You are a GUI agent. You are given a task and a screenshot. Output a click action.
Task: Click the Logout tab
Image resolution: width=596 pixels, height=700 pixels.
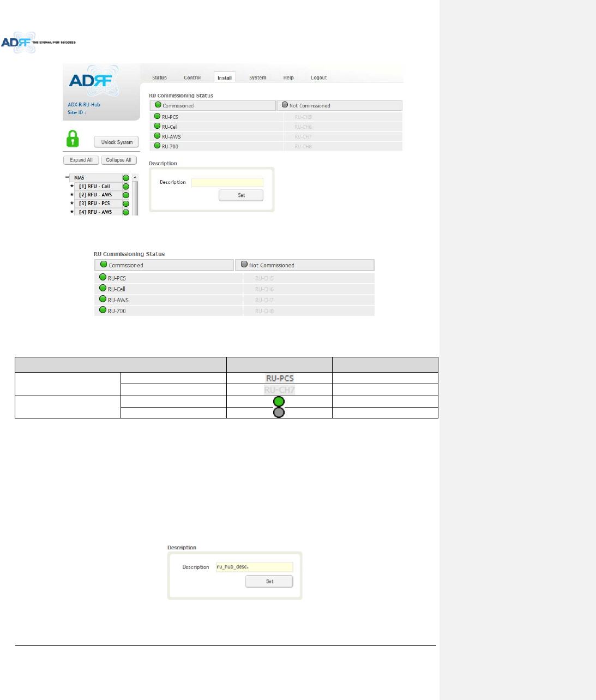pyautogui.click(x=318, y=77)
